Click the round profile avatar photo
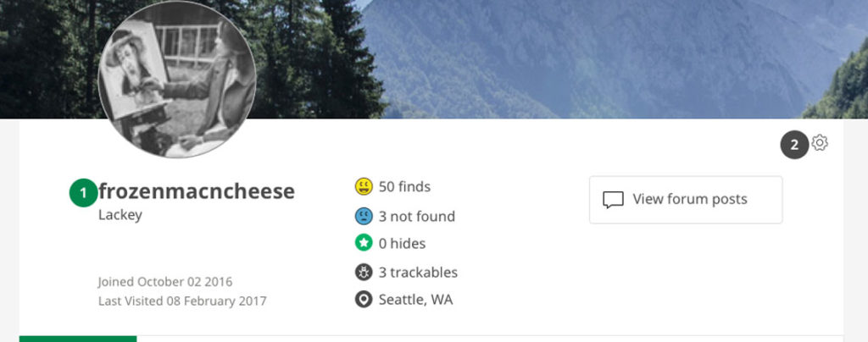The image size is (868, 342). tap(177, 79)
